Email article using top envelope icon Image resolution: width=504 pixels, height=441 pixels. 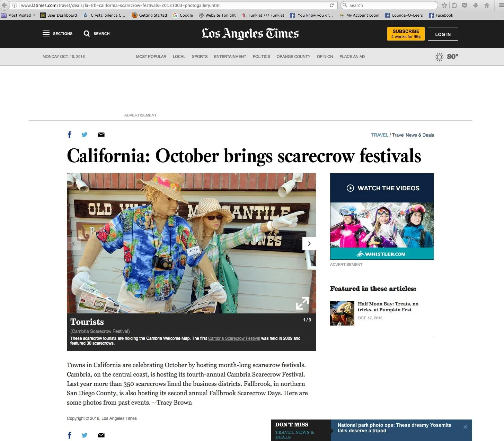click(x=101, y=135)
